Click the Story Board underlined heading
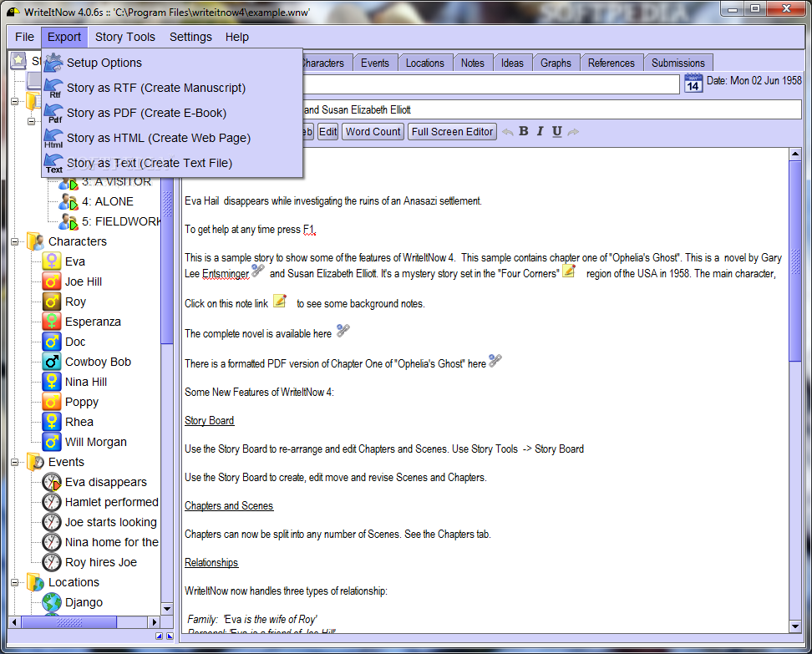This screenshot has height=654, width=812. pos(209,420)
